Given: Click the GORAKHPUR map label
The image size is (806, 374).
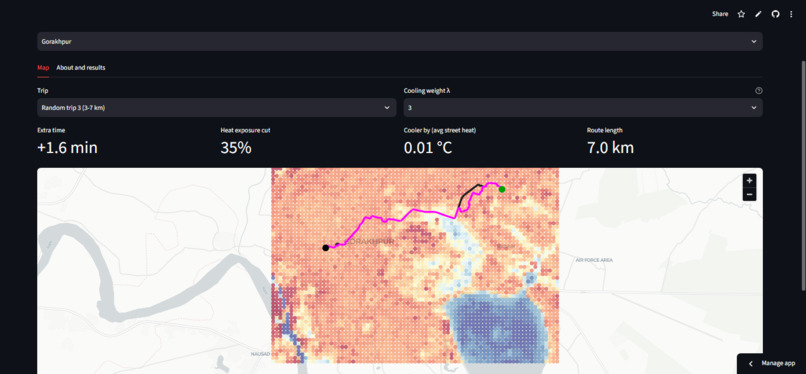Looking at the screenshot, I should click(x=370, y=241).
